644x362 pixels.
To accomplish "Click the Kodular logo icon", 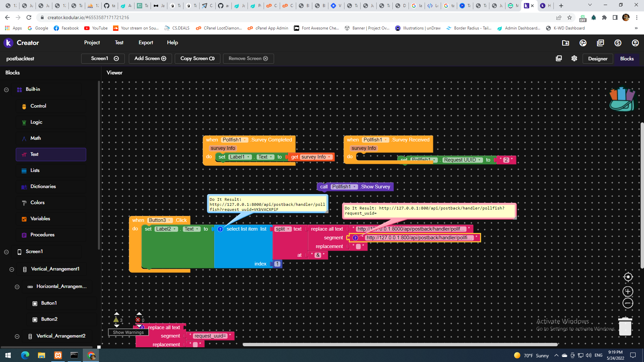I will coord(8,43).
